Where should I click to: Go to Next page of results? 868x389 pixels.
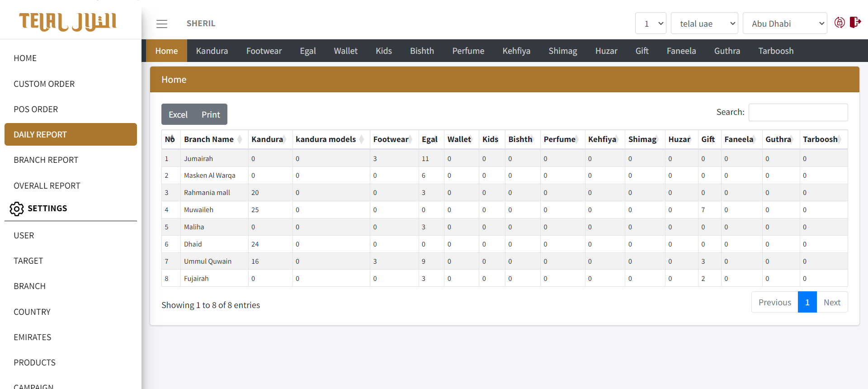pyautogui.click(x=832, y=303)
